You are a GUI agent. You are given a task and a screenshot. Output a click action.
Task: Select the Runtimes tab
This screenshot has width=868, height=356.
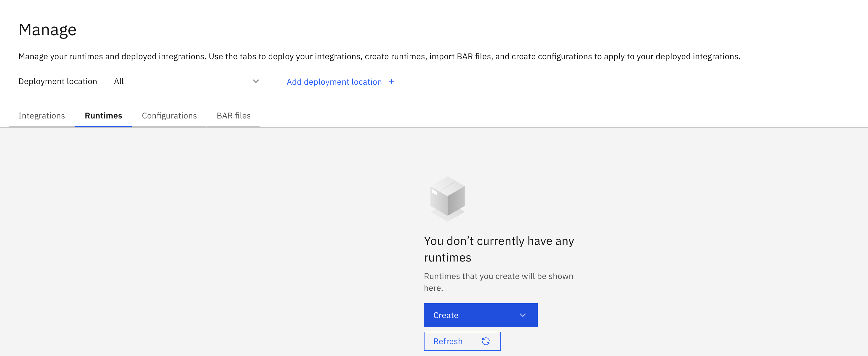[103, 116]
